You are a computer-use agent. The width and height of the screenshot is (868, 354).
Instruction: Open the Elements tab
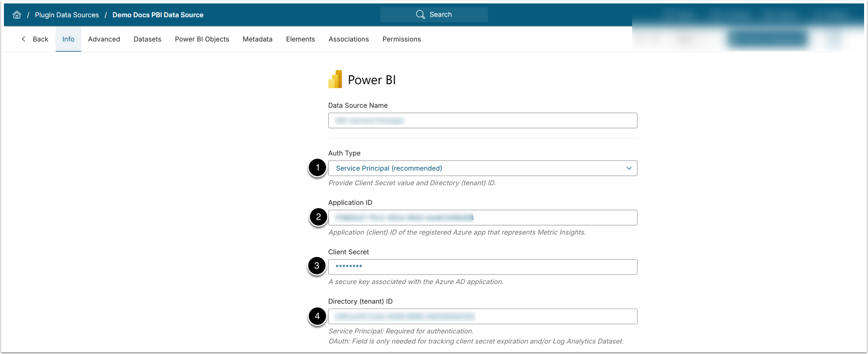pos(300,39)
